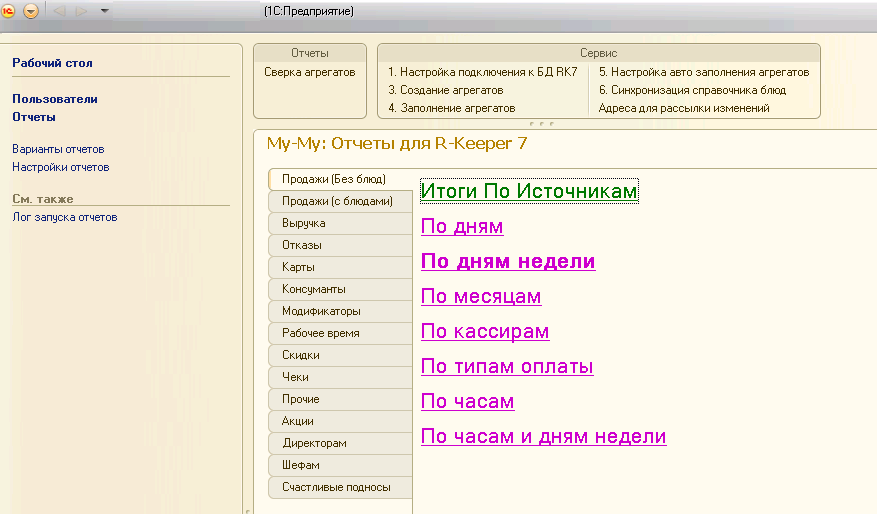Select the Выручка tab

(x=341, y=223)
